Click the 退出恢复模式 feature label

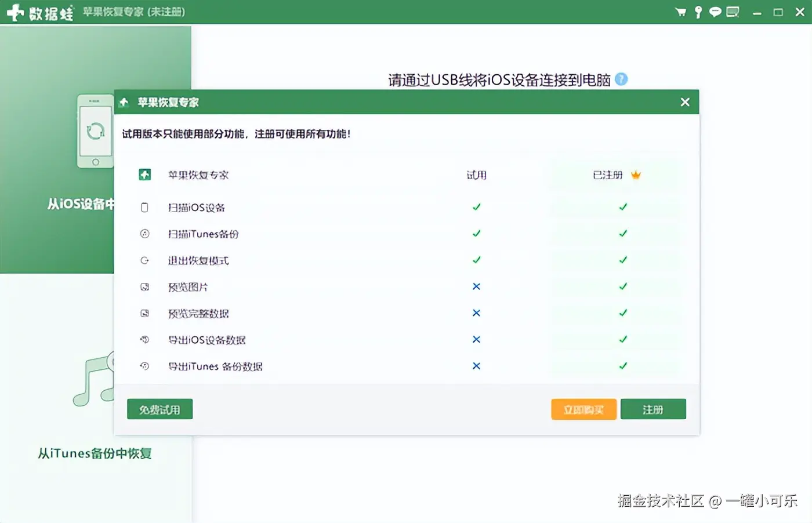coord(198,261)
